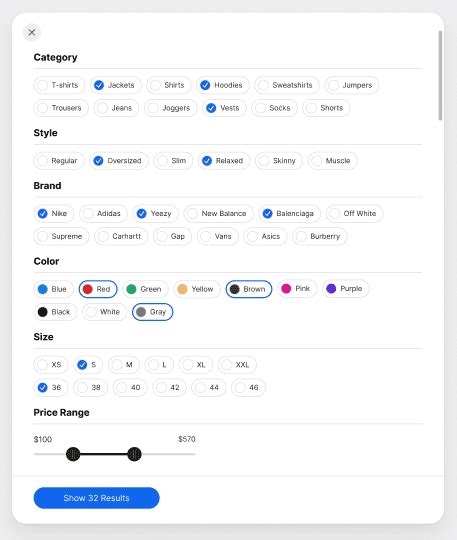
Task: Uncheck the Balenciaga brand chip
Action: (290, 214)
